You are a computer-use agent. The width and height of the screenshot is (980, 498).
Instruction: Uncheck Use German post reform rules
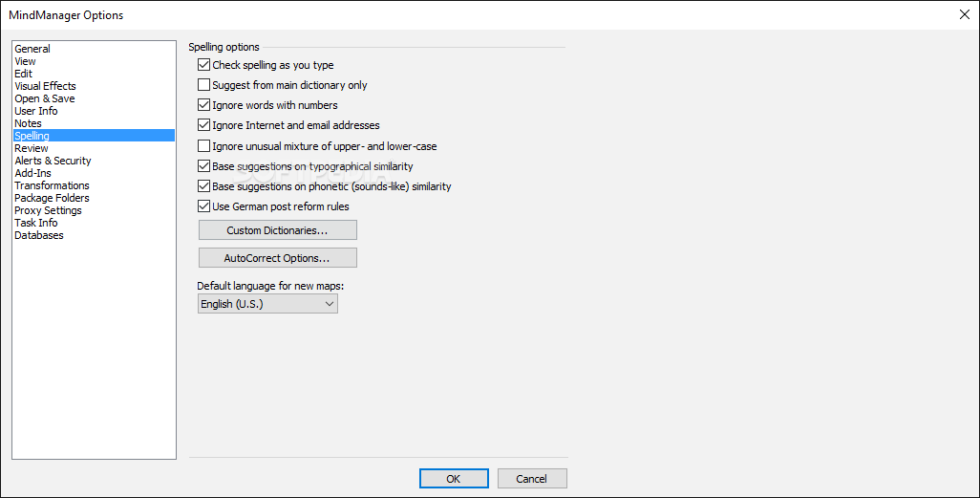(x=203, y=206)
